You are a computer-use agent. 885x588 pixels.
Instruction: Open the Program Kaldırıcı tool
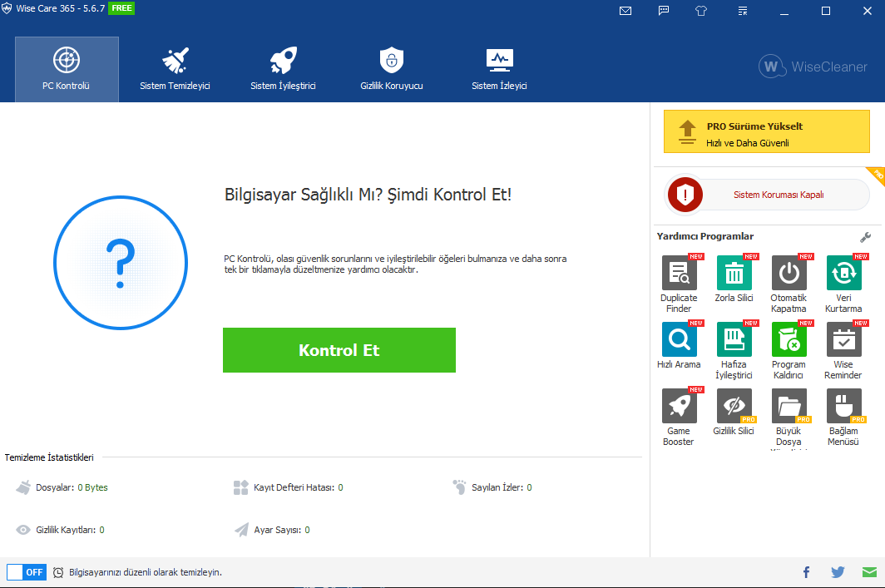pos(789,351)
